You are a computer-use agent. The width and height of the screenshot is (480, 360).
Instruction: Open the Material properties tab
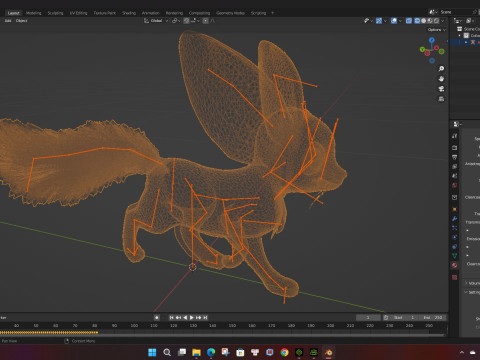[x=455, y=265]
